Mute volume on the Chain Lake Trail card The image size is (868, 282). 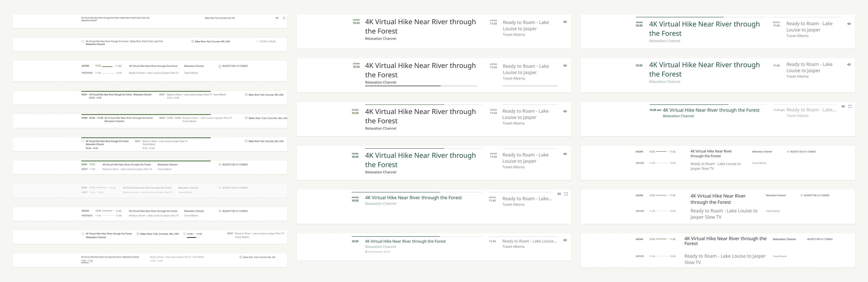[277, 18]
